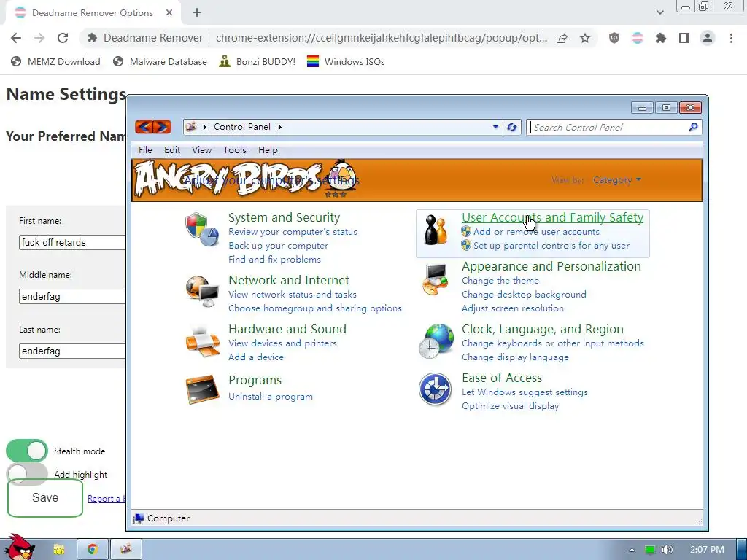Refresh the Control Panel address bar

(511, 127)
